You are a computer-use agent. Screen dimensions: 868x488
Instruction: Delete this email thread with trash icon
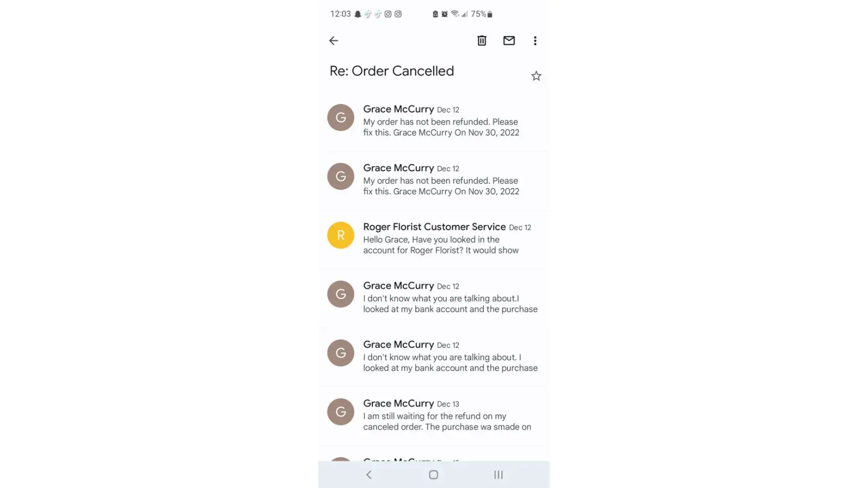(482, 41)
